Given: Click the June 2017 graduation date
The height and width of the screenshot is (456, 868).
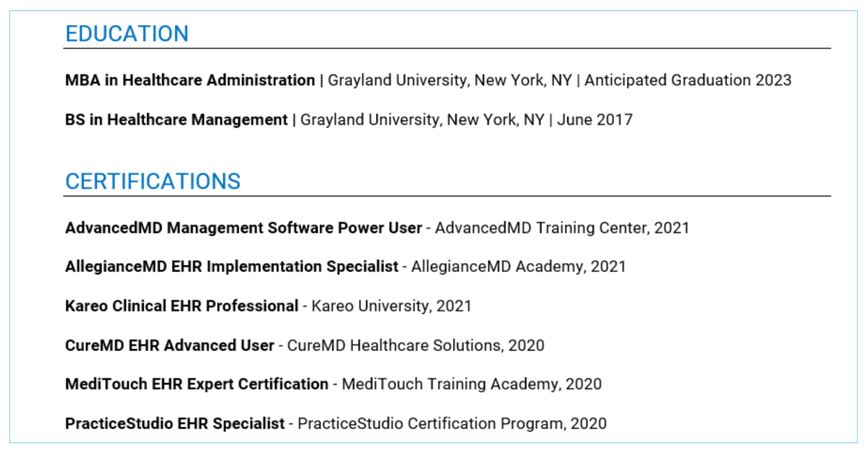Looking at the screenshot, I should pyautogui.click(x=595, y=120).
